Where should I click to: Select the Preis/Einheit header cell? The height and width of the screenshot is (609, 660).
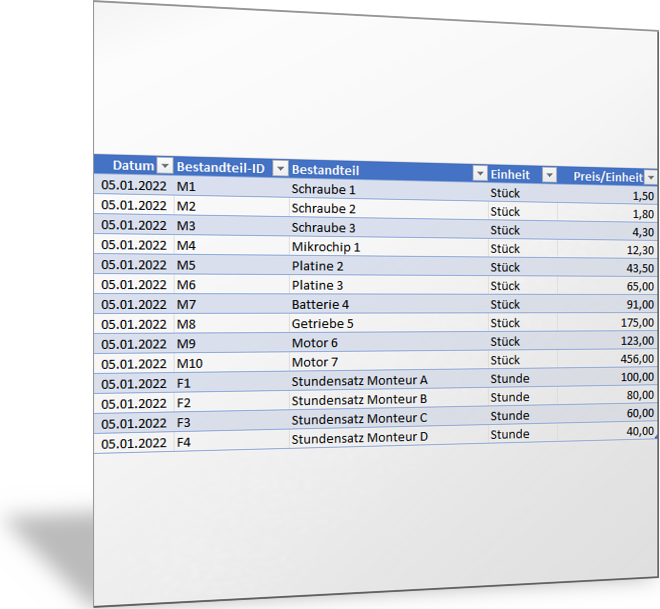607,176
